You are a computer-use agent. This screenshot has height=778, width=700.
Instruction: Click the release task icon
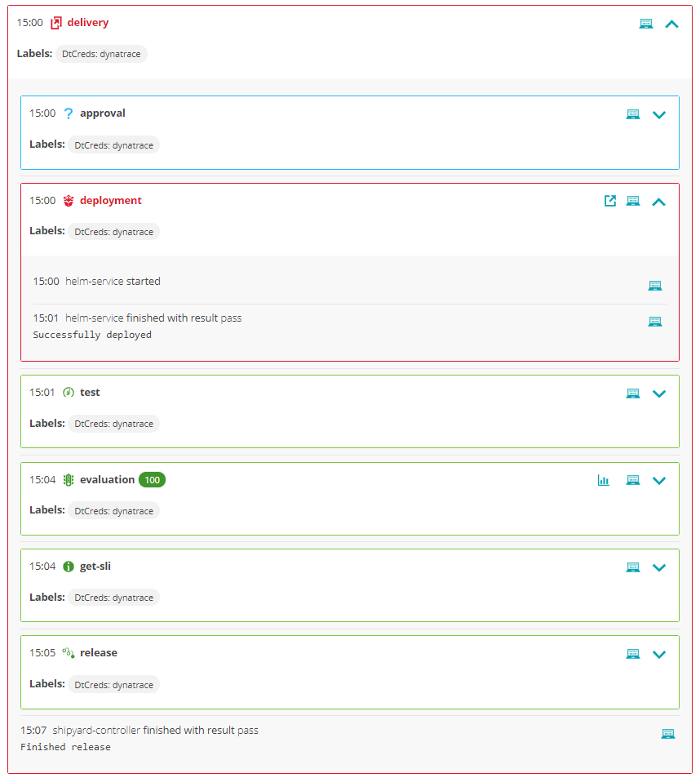(69, 653)
